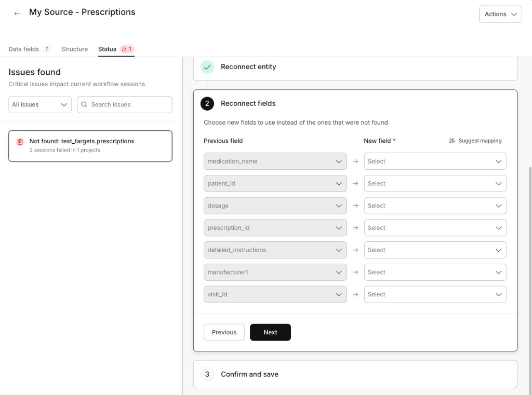This screenshot has height=395, width=532.
Task: Click the trash icon on Not found issue
Action: point(20,142)
